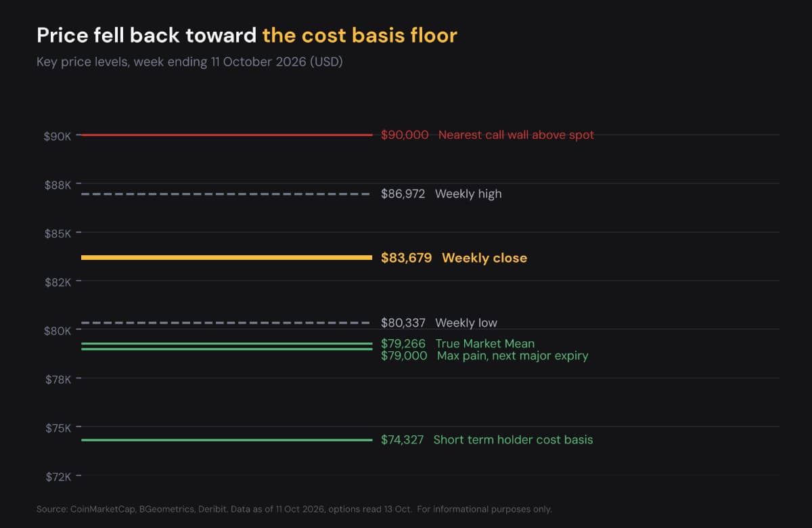Click the 'Short term holder cost basis' label
Image resolution: width=812 pixels, height=528 pixels.
(x=513, y=440)
